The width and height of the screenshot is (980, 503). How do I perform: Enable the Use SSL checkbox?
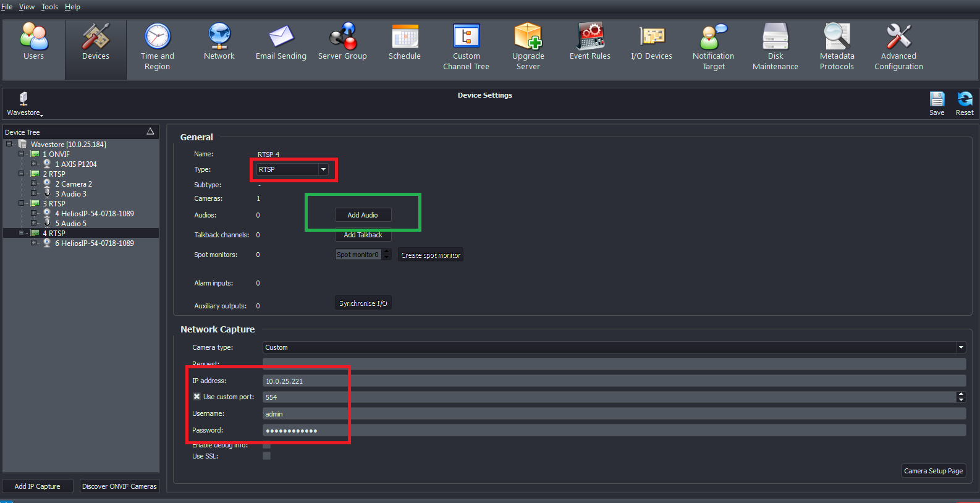[267, 456]
